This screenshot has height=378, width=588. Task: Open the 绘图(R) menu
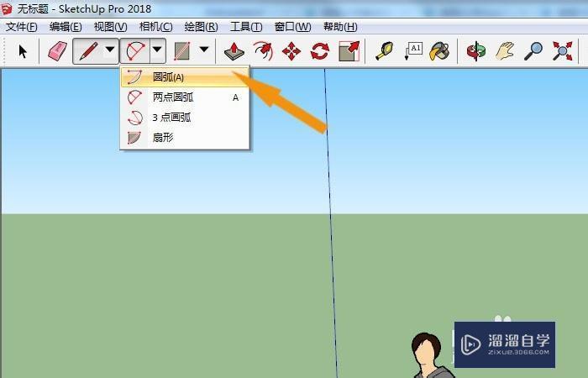[201, 27]
